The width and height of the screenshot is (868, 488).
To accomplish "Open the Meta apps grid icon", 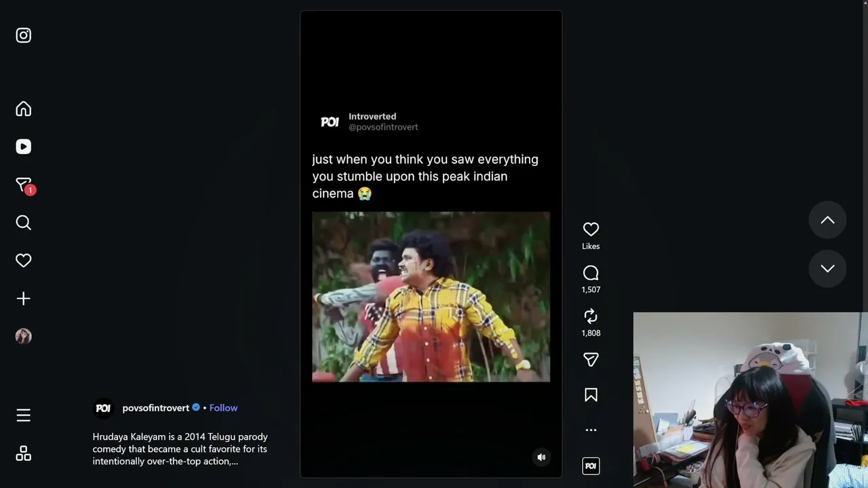I will [x=24, y=453].
